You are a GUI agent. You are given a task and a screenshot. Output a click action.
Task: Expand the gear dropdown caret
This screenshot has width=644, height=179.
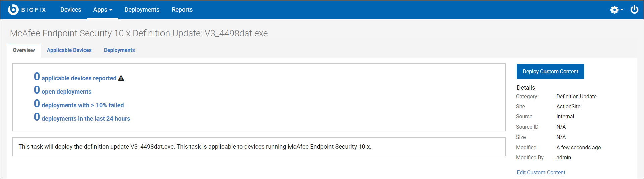pyautogui.click(x=622, y=10)
